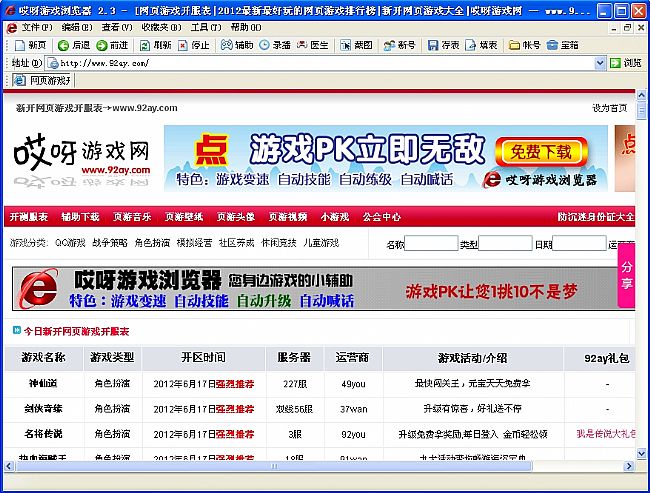Image resolution: width=650 pixels, height=493 pixels.
Task: Refresh the page with 刷新
Action: point(155,45)
